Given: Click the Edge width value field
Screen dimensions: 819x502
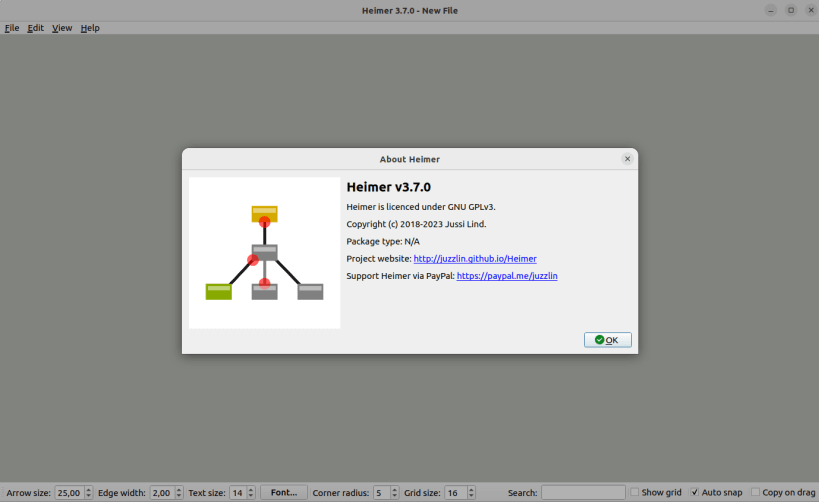Looking at the screenshot, I should pos(162,493).
